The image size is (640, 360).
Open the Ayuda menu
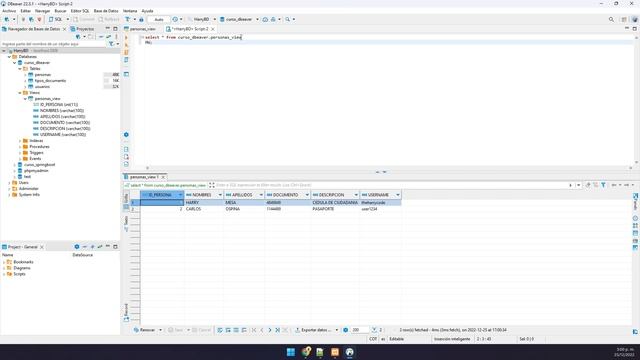tap(147, 11)
